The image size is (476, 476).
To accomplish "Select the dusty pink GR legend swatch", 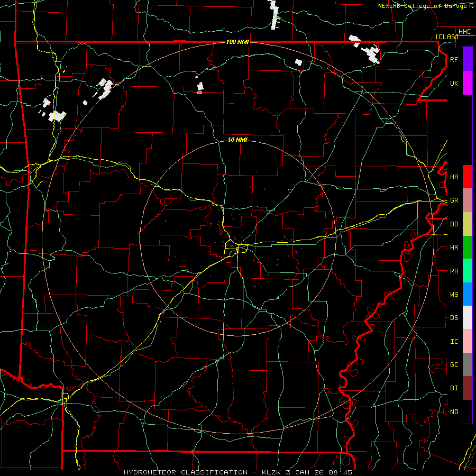I will click(x=467, y=200).
